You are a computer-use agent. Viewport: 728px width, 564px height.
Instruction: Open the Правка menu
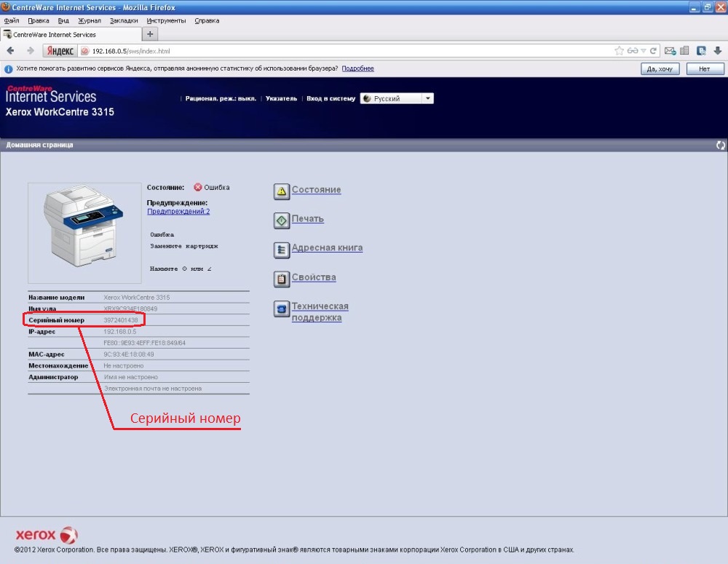tap(39, 20)
